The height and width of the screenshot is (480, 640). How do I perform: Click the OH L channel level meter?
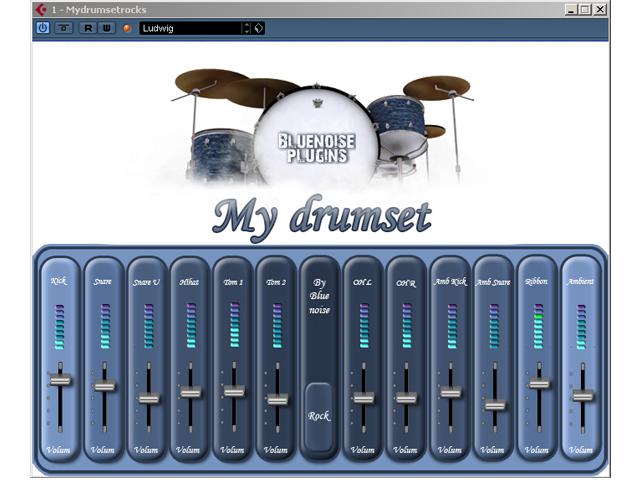point(364,326)
